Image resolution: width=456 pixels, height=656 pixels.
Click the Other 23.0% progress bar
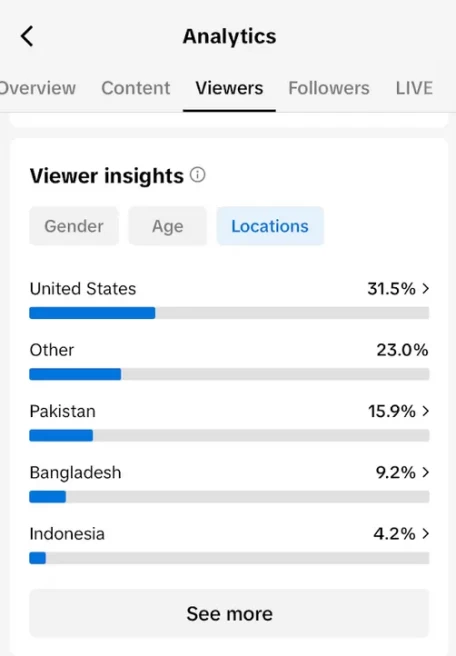tap(229, 374)
